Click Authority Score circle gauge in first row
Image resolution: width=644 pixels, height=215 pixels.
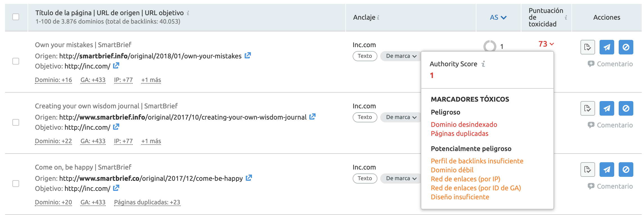pos(490,46)
